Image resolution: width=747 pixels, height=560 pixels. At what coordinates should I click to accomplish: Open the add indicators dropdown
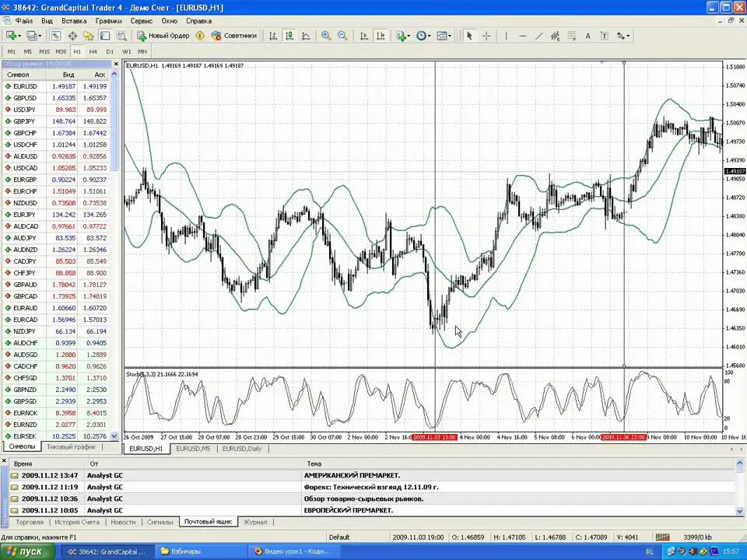[x=403, y=36]
